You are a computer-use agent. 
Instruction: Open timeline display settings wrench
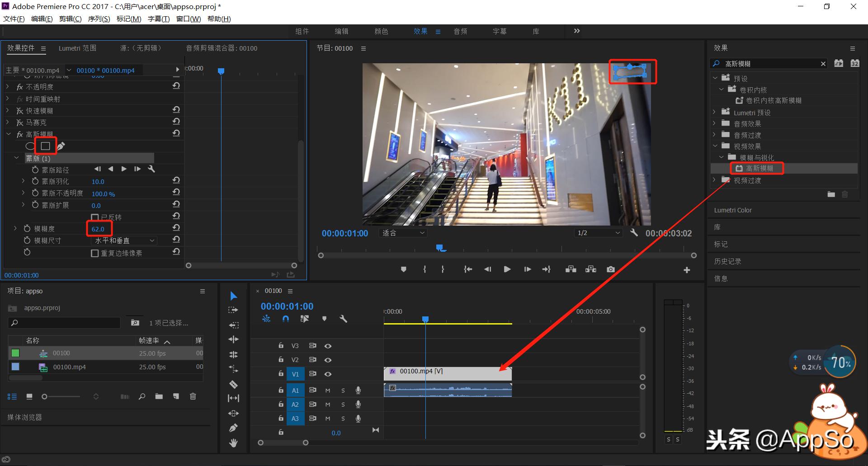point(343,319)
